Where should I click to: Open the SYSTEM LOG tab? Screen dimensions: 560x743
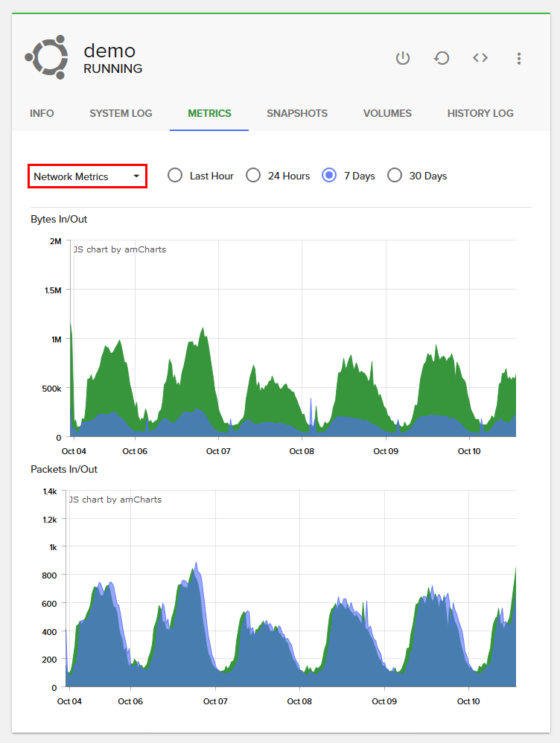coord(121,114)
